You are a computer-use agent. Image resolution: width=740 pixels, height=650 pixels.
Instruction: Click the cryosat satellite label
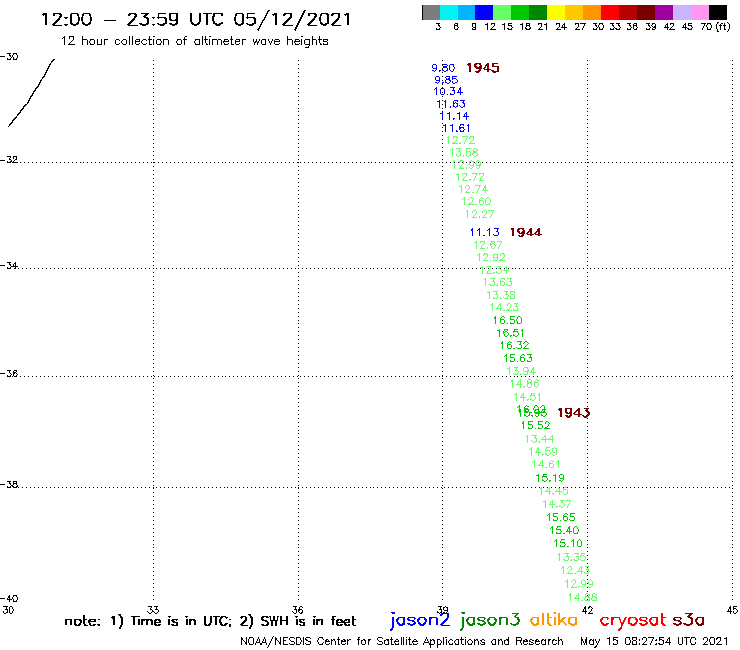click(x=632, y=620)
